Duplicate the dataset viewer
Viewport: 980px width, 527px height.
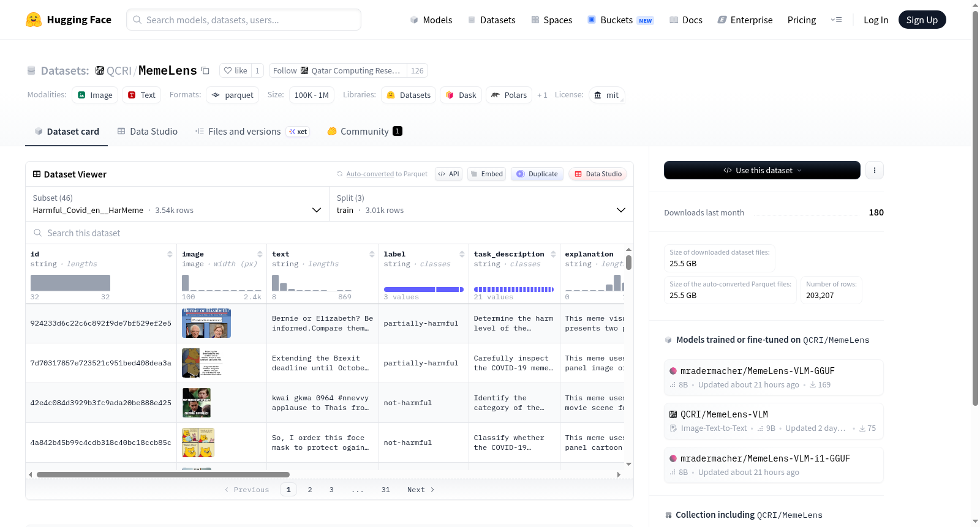click(537, 174)
